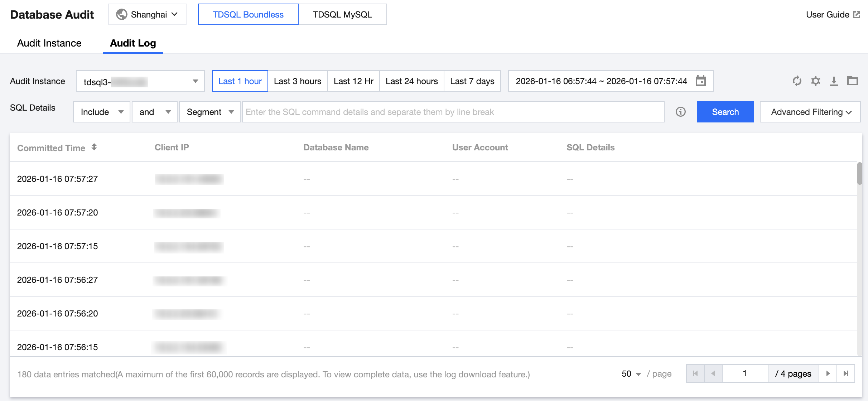The width and height of the screenshot is (868, 401).
Task: Switch to TDSQL MySQL tab
Action: pyautogui.click(x=342, y=15)
